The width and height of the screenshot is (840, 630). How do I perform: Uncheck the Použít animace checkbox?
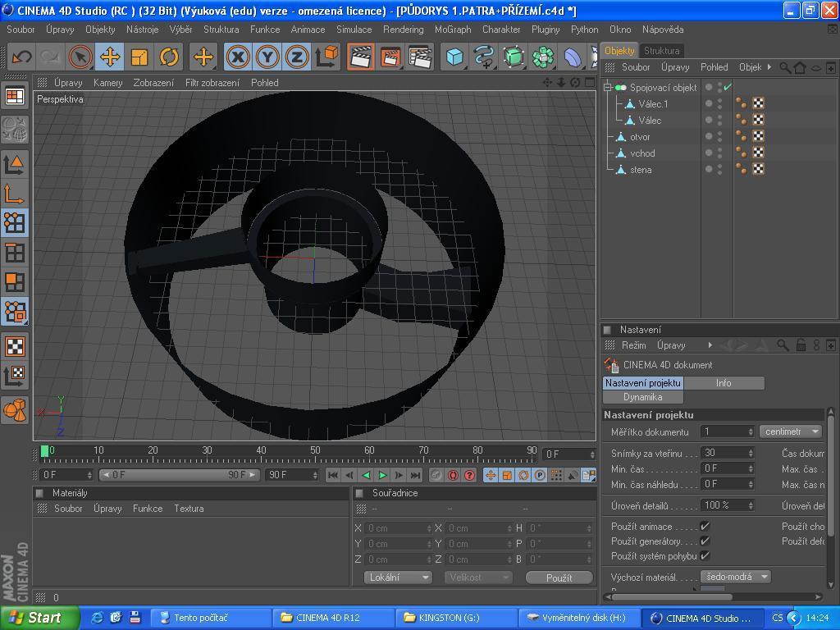tap(705, 526)
